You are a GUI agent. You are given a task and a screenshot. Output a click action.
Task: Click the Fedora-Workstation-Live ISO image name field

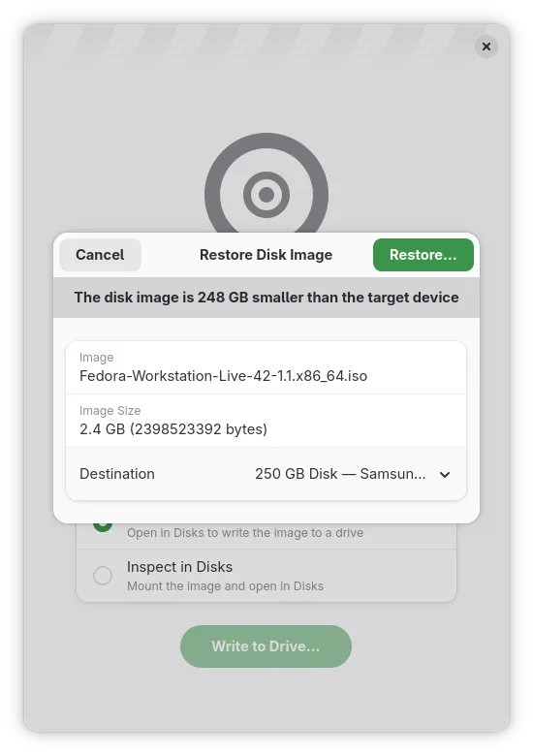(266, 368)
